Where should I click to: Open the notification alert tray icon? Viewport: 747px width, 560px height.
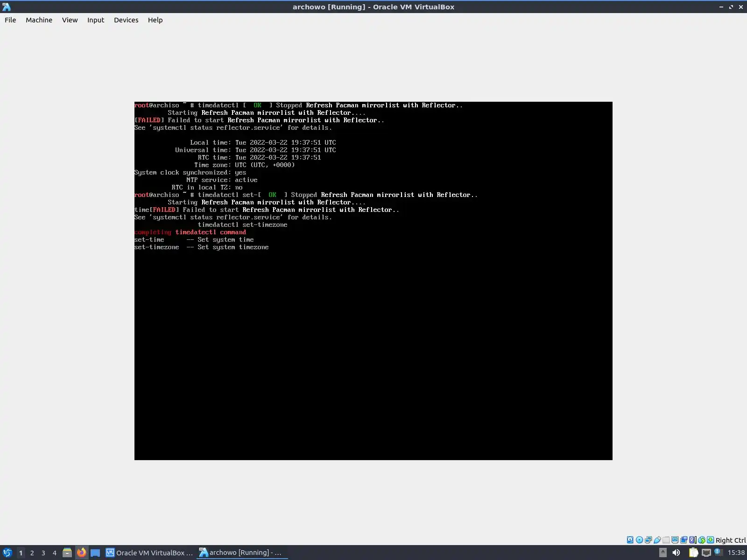(x=718, y=553)
